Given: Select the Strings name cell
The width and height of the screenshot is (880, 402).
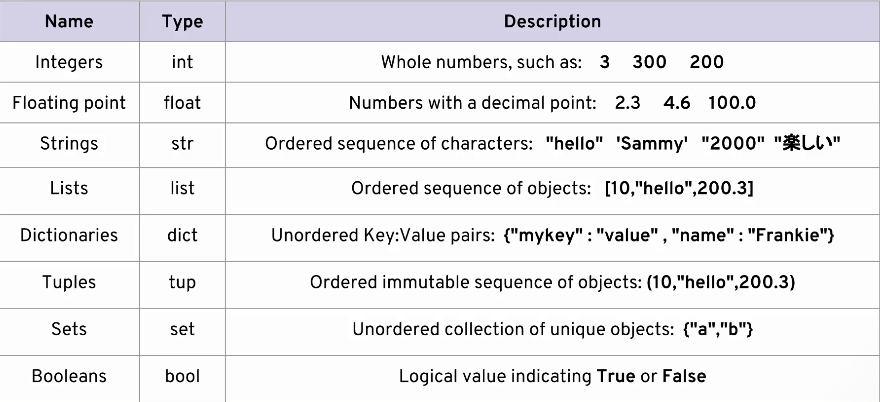Looking at the screenshot, I should tap(69, 144).
